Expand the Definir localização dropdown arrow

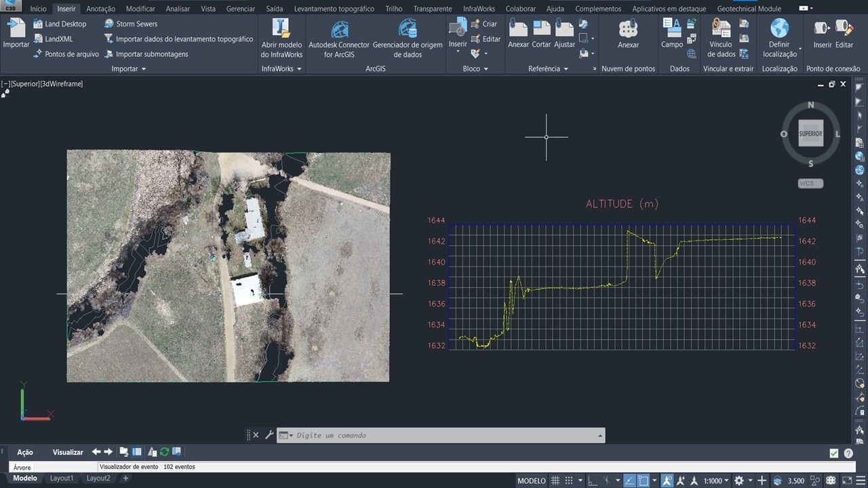click(x=800, y=49)
